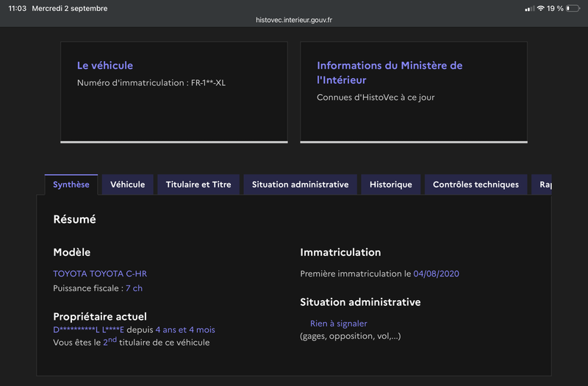Image resolution: width=588 pixels, height=386 pixels.
Task: Tap the clock showing 11:03
Action: point(17,8)
